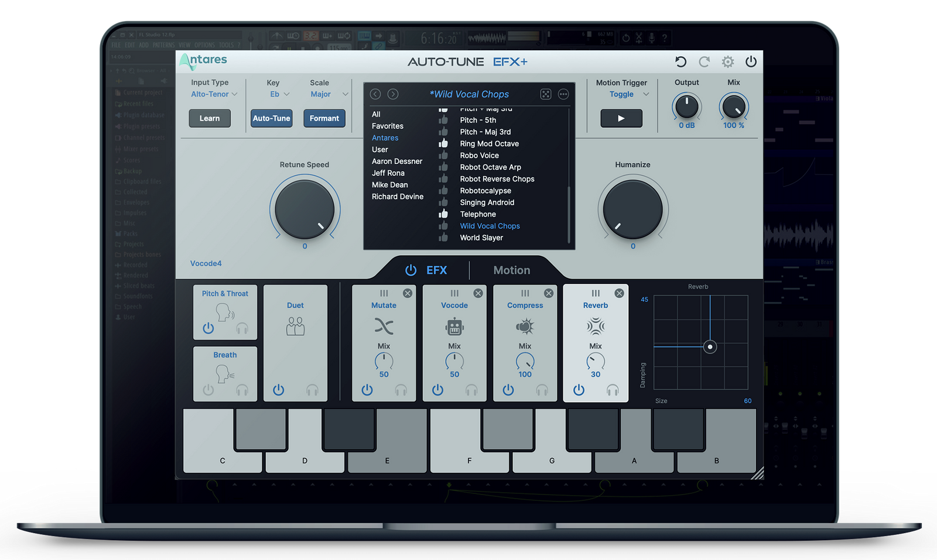Click the Learn button
Image resolution: width=937 pixels, height=560 pixels.
tap(210, 118)
